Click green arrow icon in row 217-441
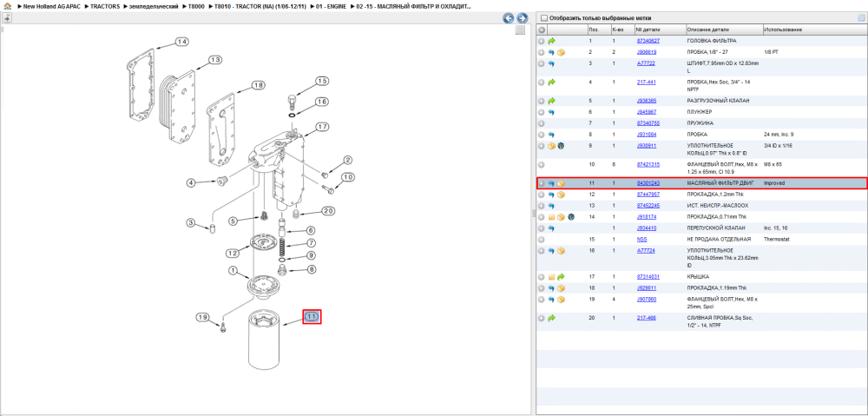The image size is (868, 416). (x=551, y=82)
